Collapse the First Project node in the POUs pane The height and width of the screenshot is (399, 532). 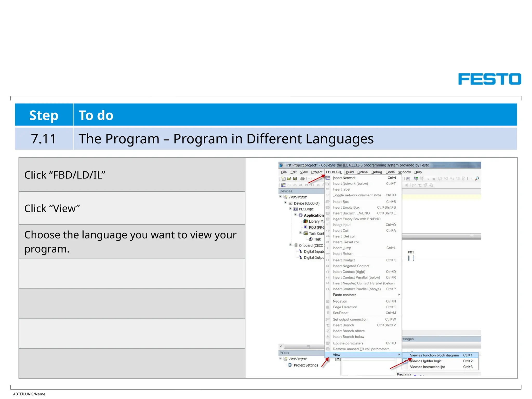280,358
